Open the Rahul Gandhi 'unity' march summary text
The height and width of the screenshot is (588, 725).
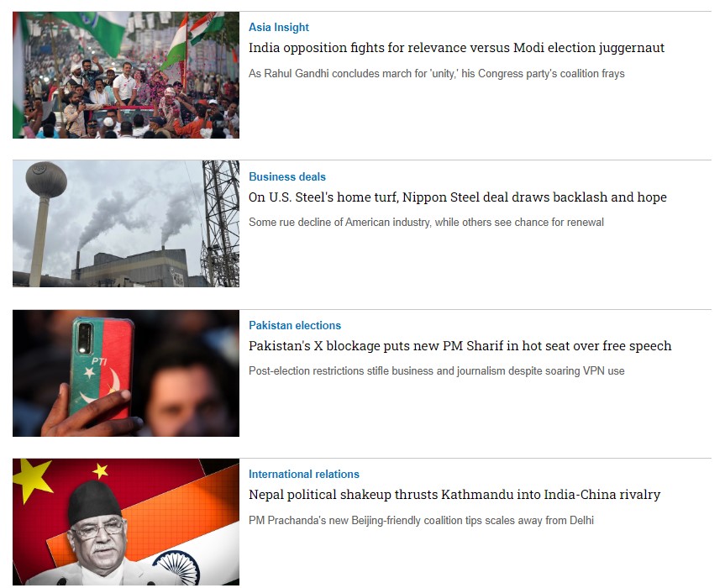point(437,74)
